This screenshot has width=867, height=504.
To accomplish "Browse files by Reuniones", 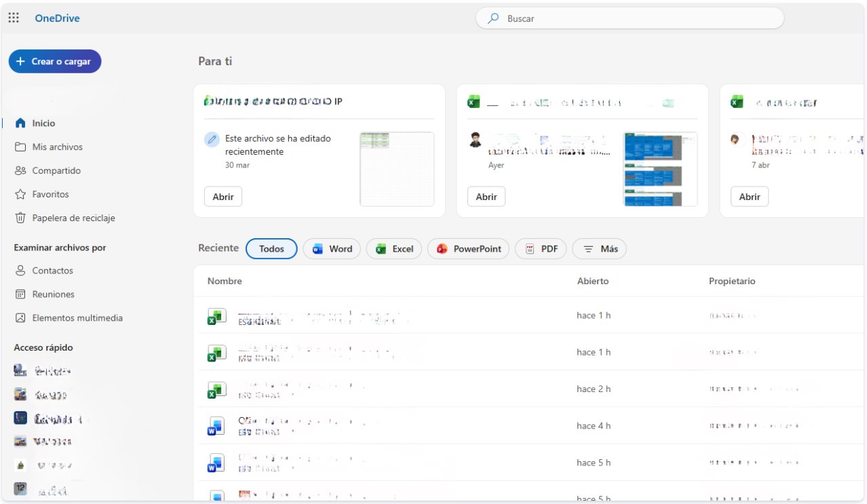I will coord(53,294).
